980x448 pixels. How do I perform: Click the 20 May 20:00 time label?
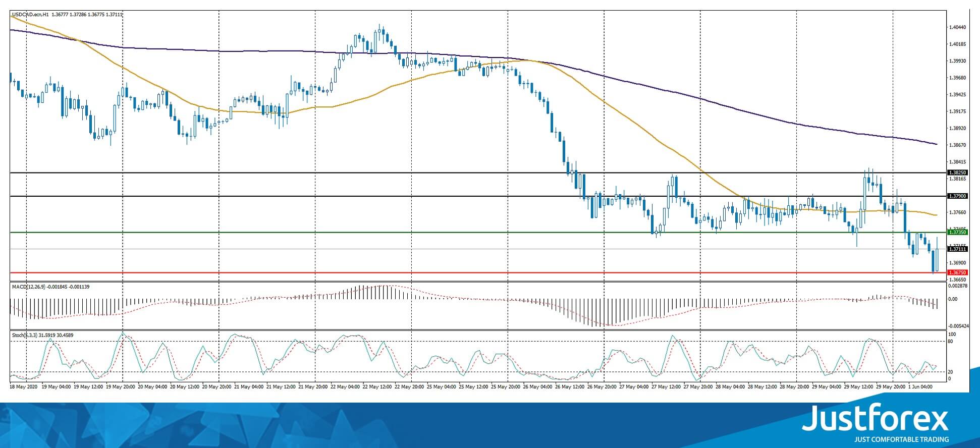point(216,387)
